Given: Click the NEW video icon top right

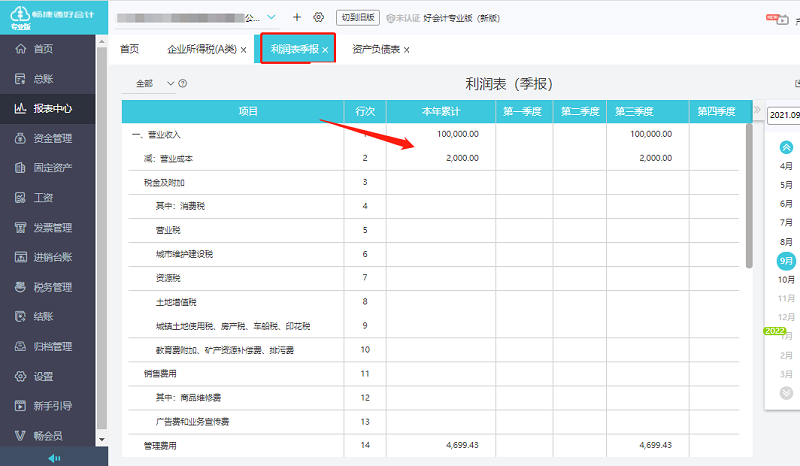Looking at the screenshot, I should click(x=777, y=19).
